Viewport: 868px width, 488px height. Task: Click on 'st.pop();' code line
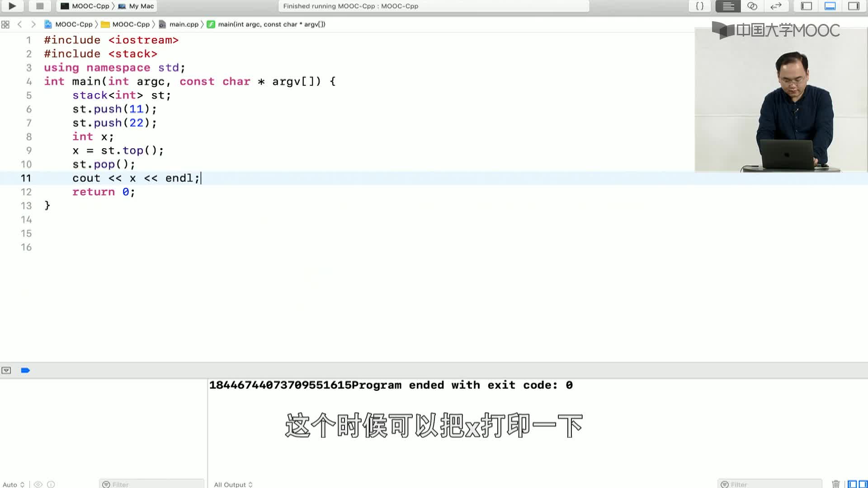click(104, 164)
